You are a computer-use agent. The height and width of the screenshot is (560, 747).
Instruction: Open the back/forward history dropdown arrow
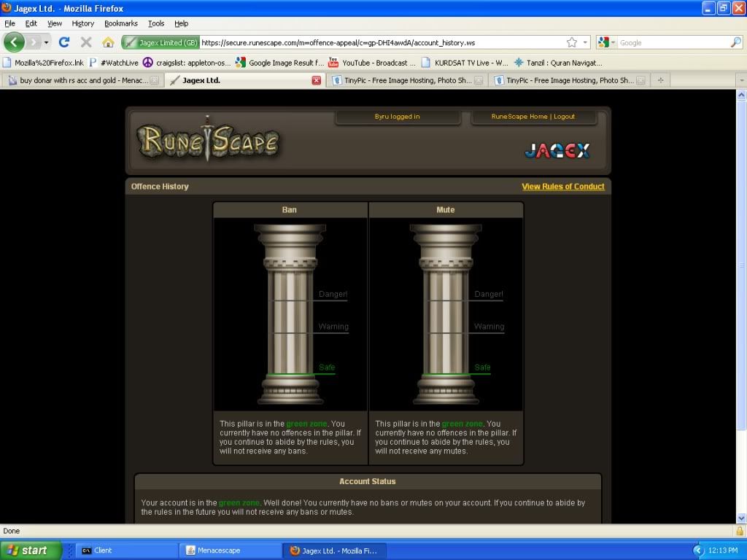click(x=46, y=42)
